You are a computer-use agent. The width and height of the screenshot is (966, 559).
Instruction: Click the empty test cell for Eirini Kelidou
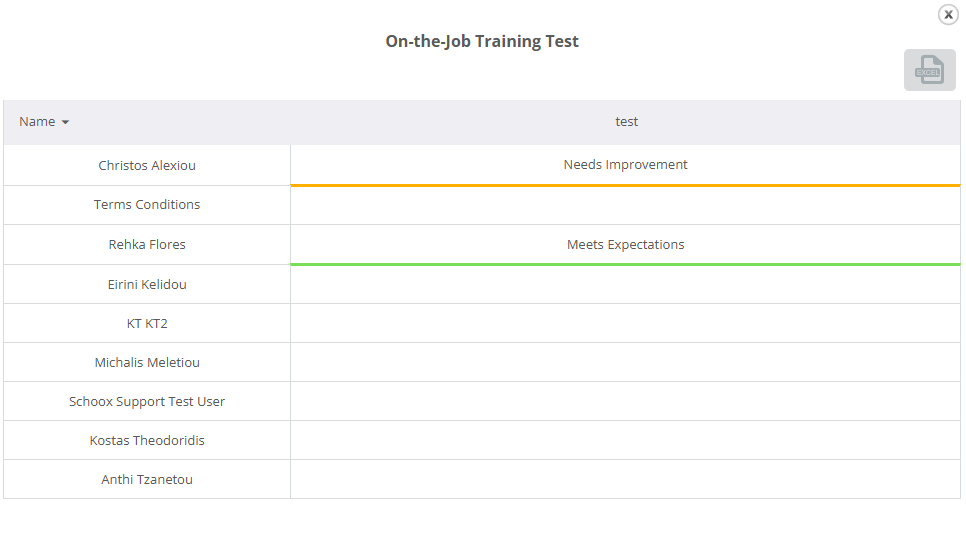(625, 285)
